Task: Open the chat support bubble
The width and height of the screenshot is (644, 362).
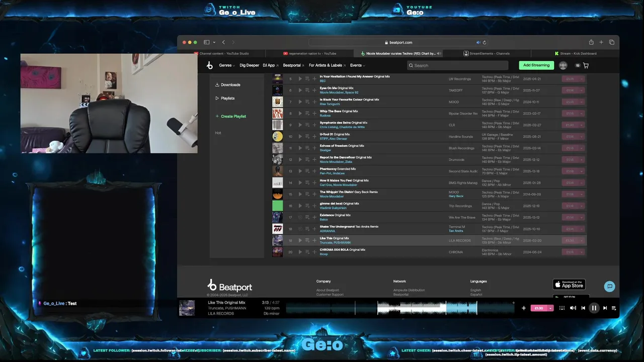Action: coord(610,286)
